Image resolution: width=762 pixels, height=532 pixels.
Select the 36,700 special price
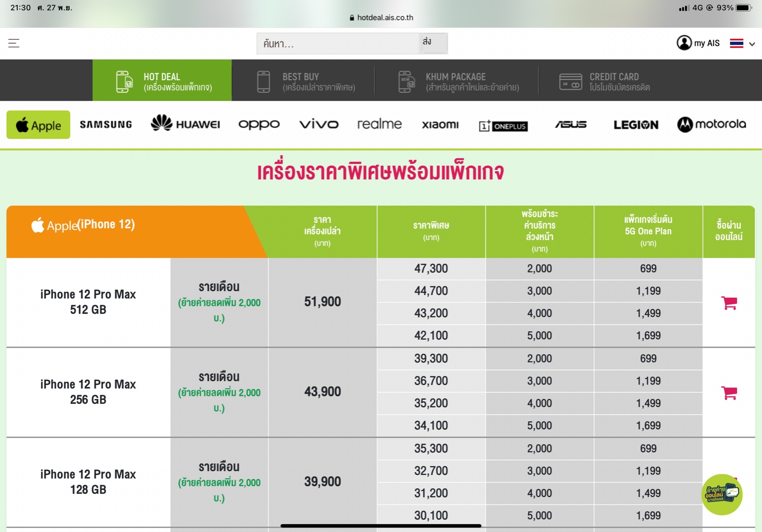pos(431,381)
